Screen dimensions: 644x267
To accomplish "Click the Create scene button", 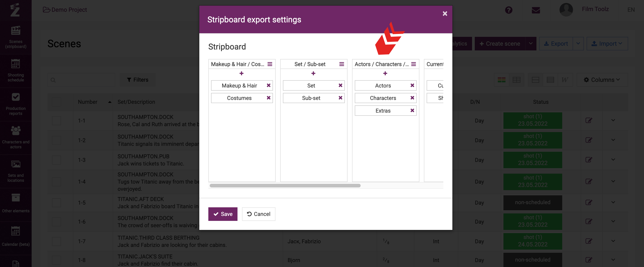I will coord(500,44).
